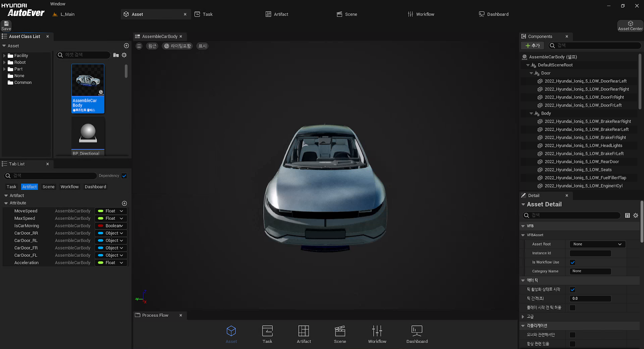Select the AssembleCarBody asset thumbnail
The width and height of the screenshot is (644, 349).
tap(88, 89)
